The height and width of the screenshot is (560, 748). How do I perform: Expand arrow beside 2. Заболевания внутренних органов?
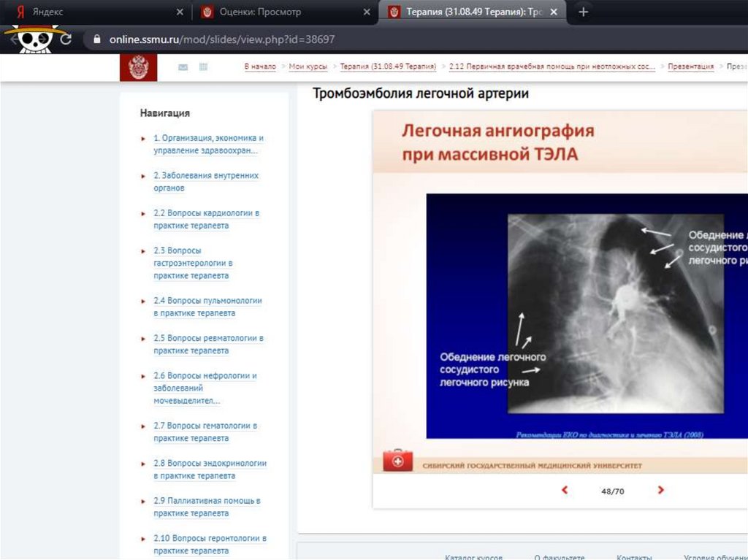pyautogui.click(x=143, y=177)
